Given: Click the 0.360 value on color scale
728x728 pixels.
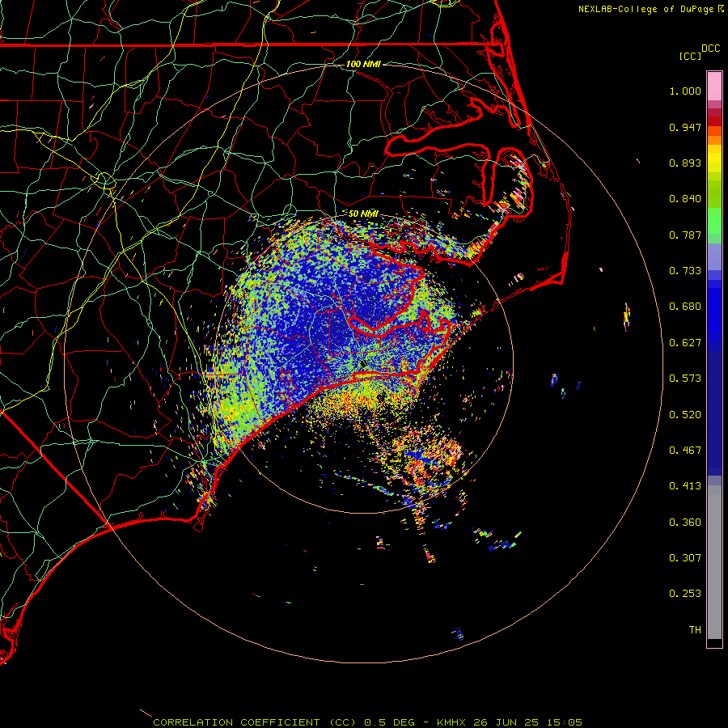Looking at the screenshot, I should point(685,523).
